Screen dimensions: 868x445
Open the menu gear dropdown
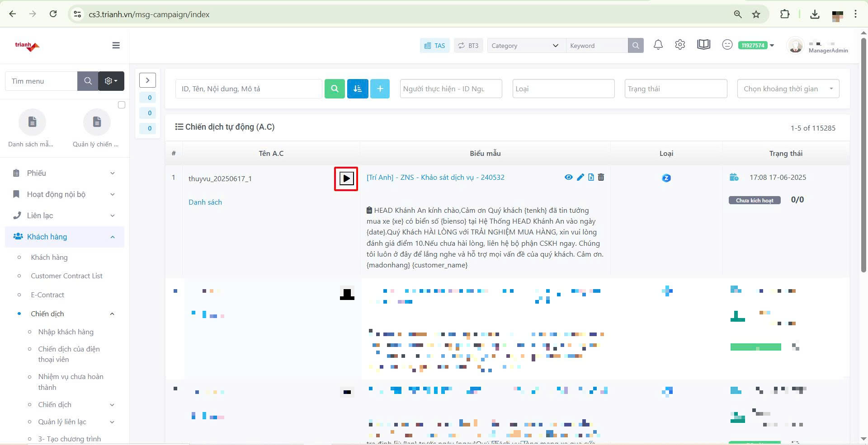(111, 81)
